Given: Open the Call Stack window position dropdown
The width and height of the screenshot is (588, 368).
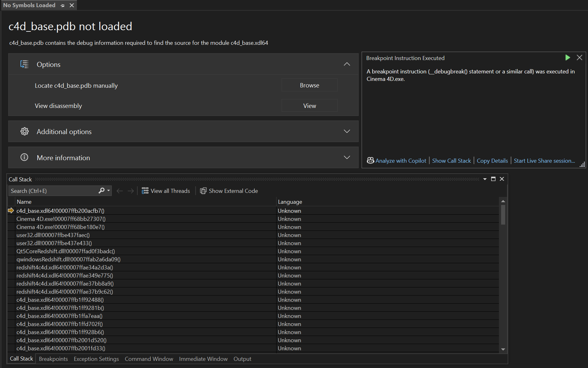Looking at the screenshot, I should [485, 179].
